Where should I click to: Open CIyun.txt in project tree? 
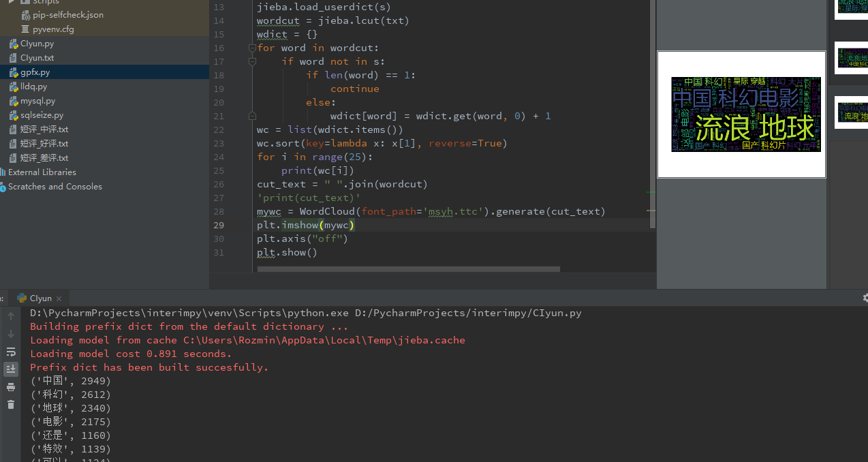click(x=37, y=58)
